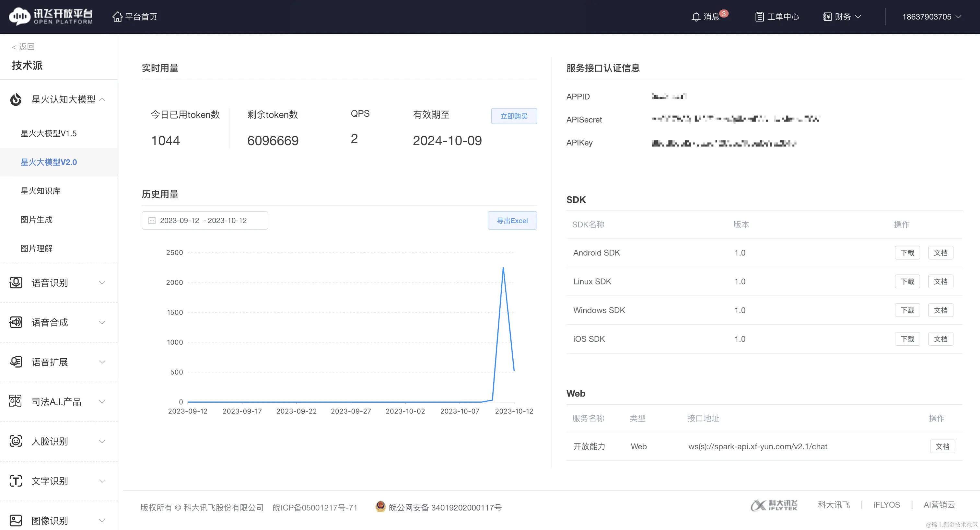Open the 工单中心 ticket center icon
This screenshot has height=530, width=980.
point(759,17)
